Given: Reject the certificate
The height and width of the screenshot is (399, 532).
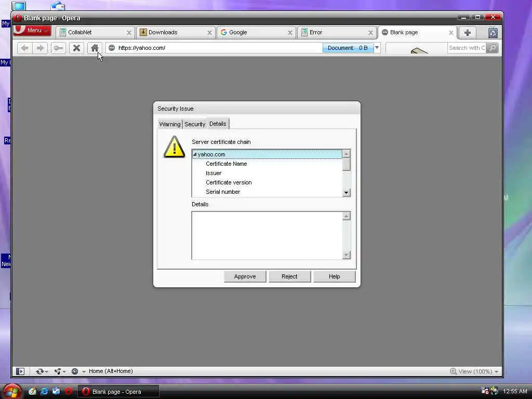Looking at the screenshot, I should click(x=289, y=276).
